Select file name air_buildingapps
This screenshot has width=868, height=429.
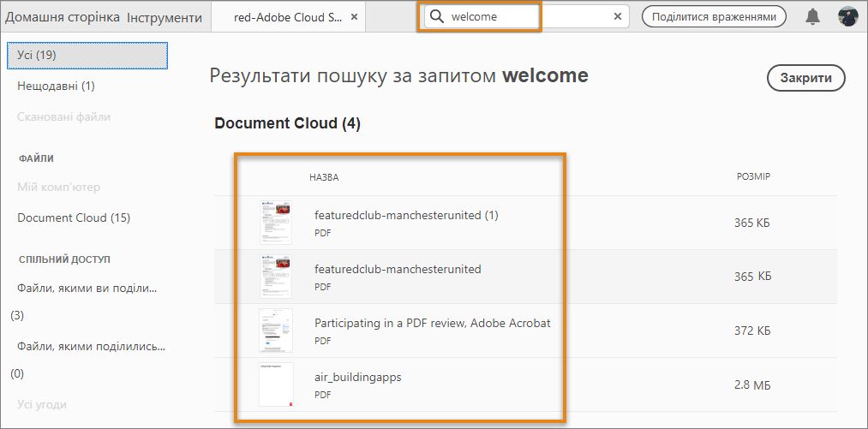coord(357,378)
